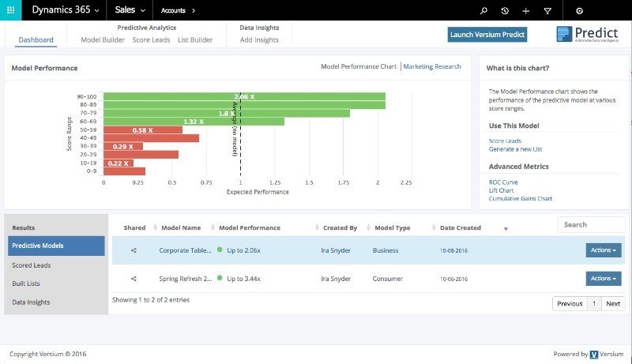Viewport: 632px width, 364px height.
Task: Open the Model Builder tab
Action: [x=103, y=39]
